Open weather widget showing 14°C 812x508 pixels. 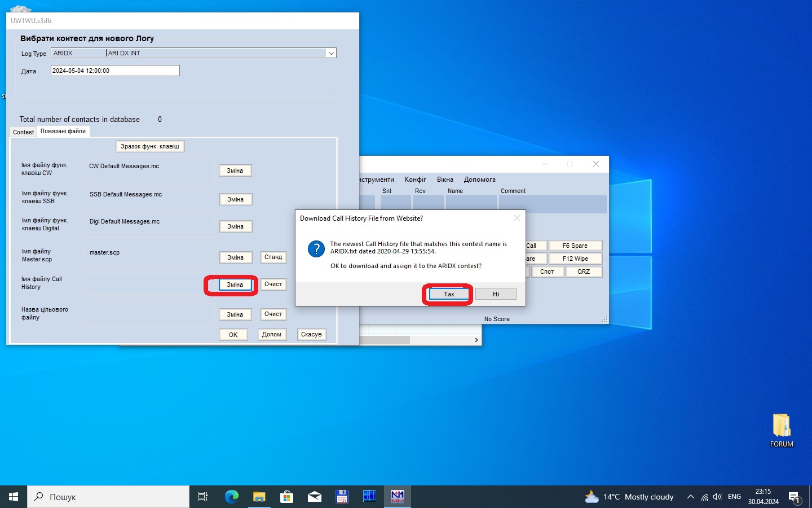[629, 497]
